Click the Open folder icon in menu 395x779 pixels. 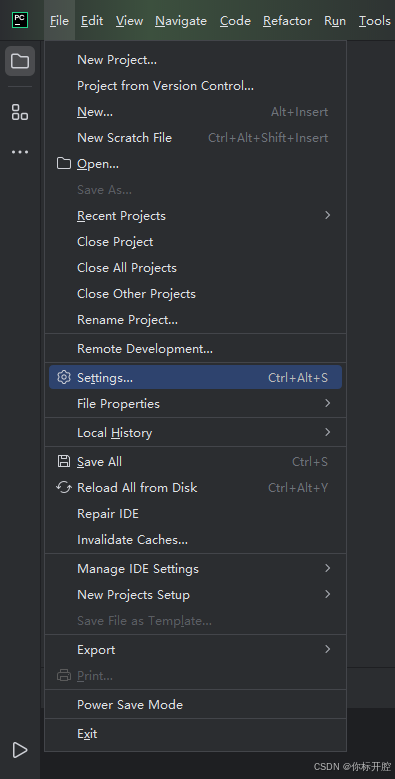tap(64, 163)
